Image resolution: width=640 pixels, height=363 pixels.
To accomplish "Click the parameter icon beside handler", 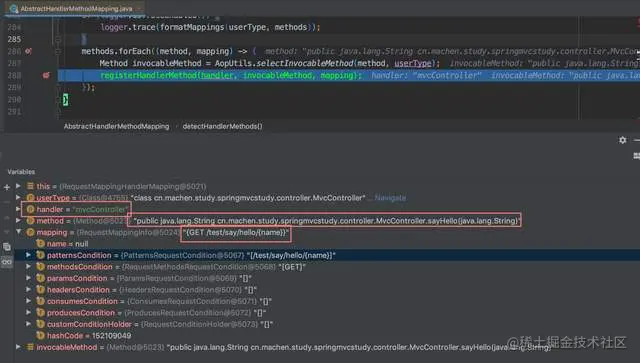I will [30, 209].
